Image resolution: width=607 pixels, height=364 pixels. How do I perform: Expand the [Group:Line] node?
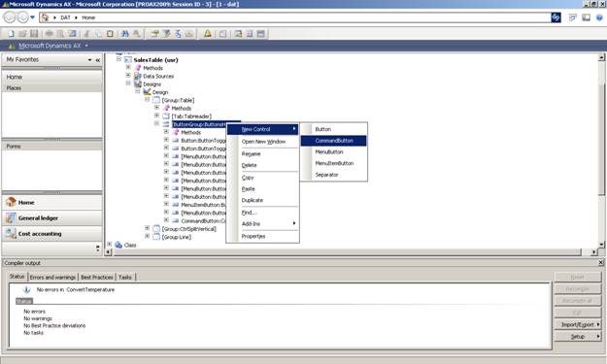[x=147, y=236]
